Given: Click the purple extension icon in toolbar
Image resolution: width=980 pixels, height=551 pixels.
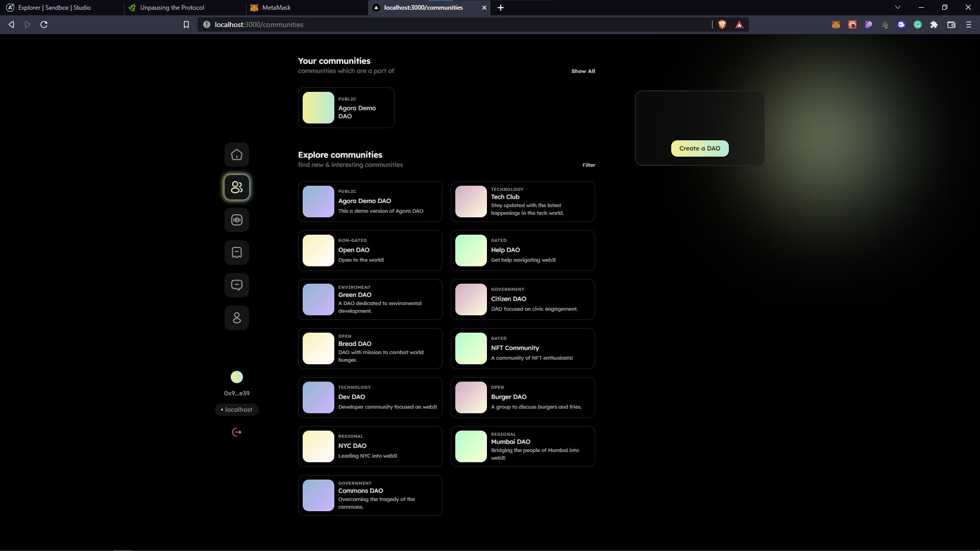Looking at the screenshot, I should tap(869, 24).
